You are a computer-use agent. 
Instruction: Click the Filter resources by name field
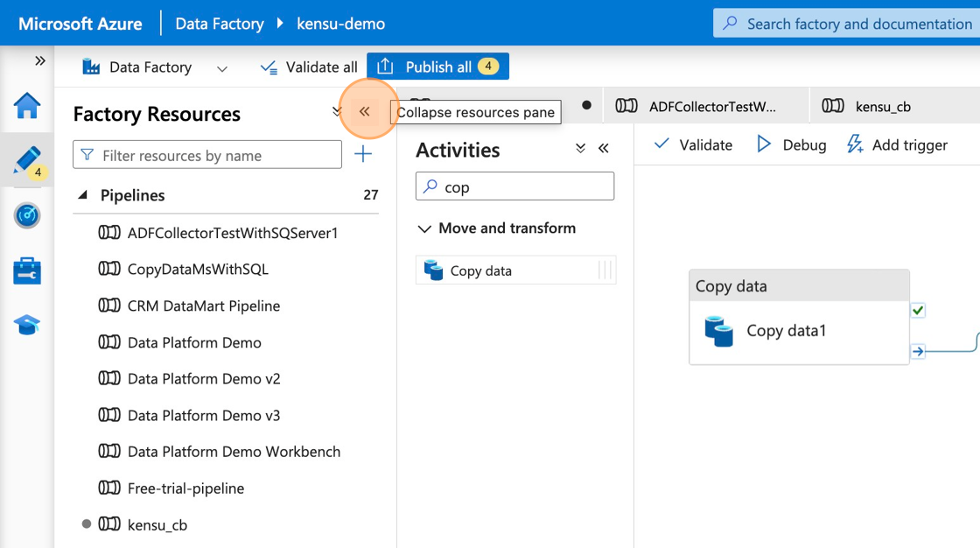pyautogui.click(x=206, y=155)
